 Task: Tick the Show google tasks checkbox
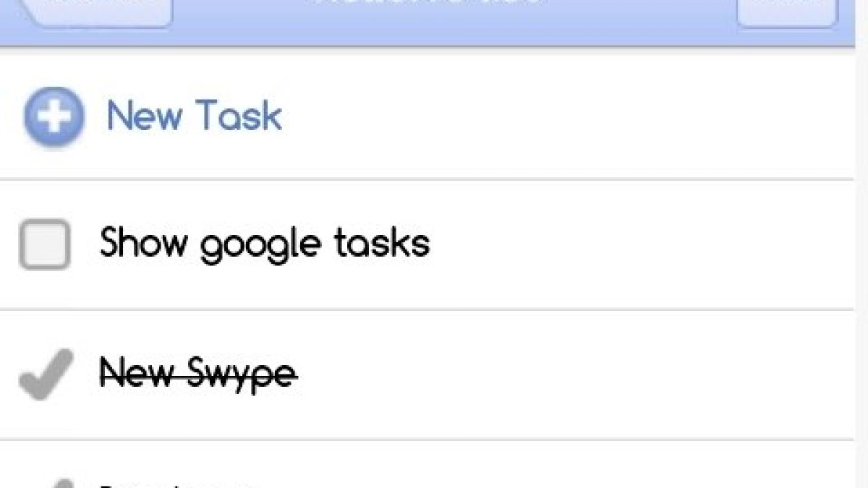pyautogui.click(x=45, y=245)
